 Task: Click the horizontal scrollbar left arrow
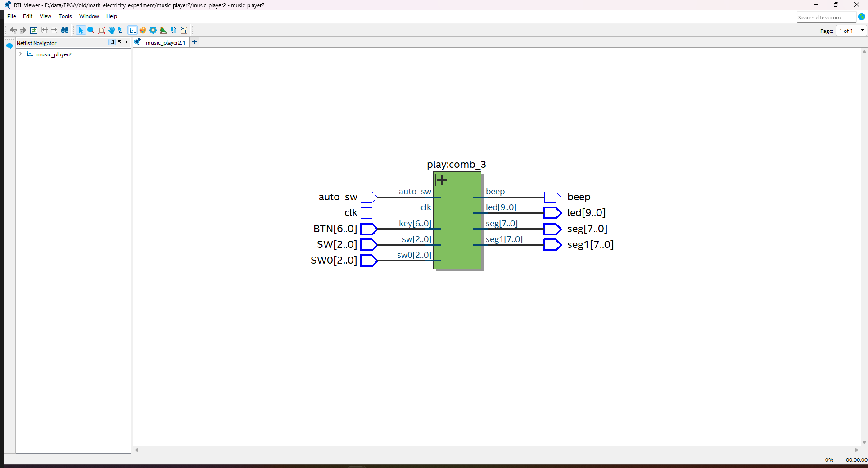(x=136, y=450)
